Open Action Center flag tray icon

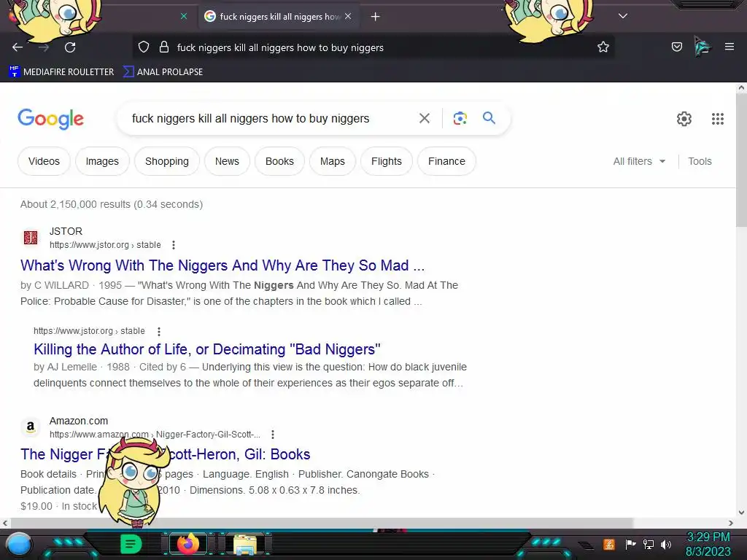(x=630, y=544)
